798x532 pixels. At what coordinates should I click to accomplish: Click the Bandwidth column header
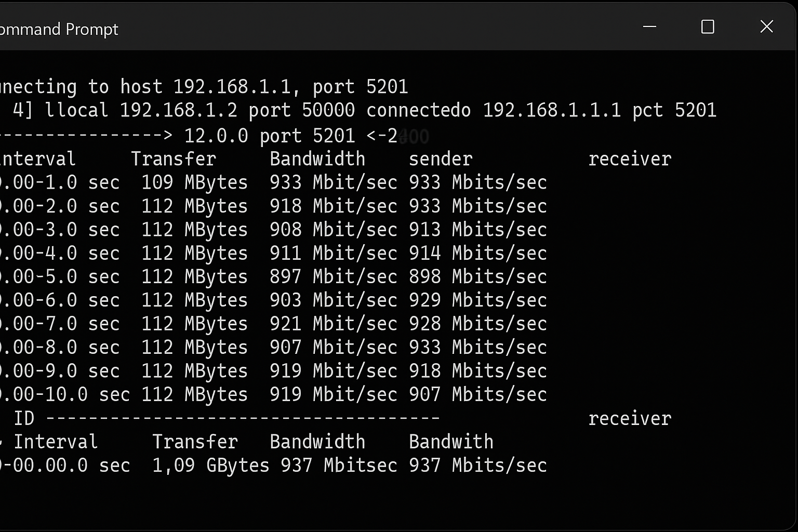click(317, 158)
